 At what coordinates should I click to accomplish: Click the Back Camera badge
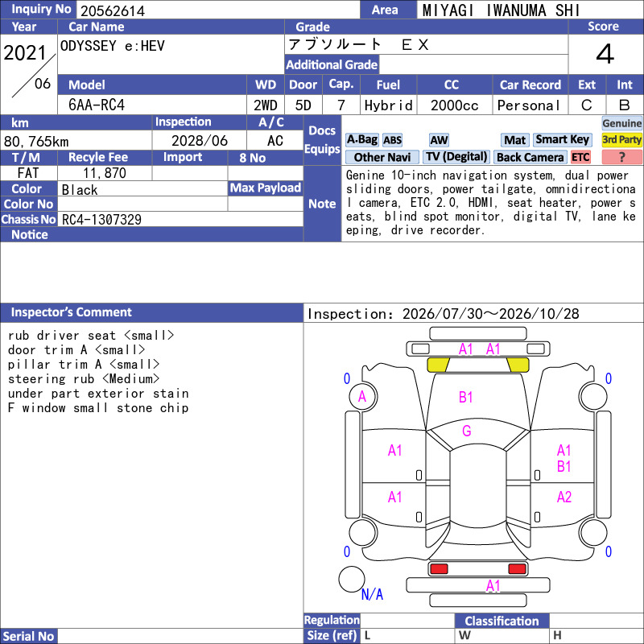[530, 157]
